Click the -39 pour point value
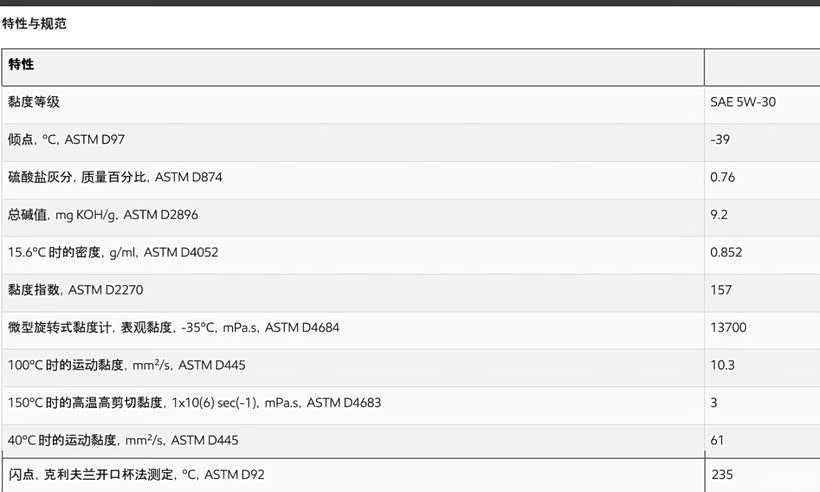The image size is (820, 492). pos(720,140)
